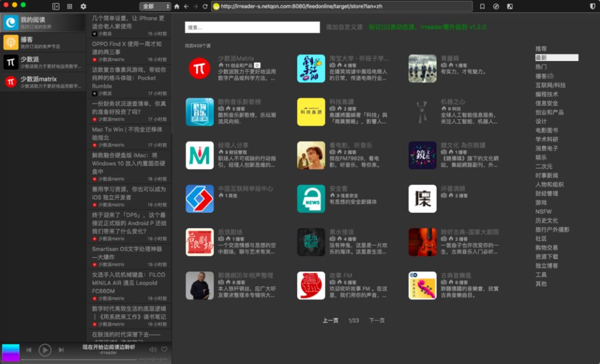
Task: Open 故事 FM source icon
Action: point(311,285)
